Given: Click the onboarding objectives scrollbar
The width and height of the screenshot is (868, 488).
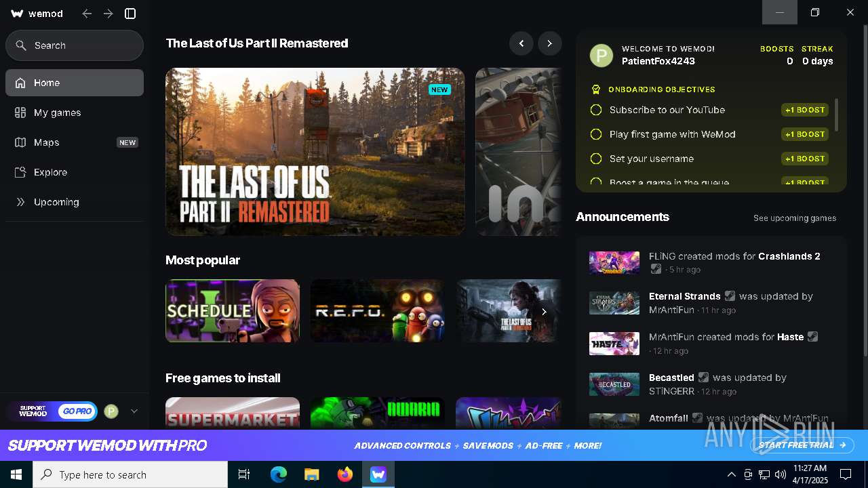Looking at the screenshot, I should pyautogui.click(x=836, y=115).
